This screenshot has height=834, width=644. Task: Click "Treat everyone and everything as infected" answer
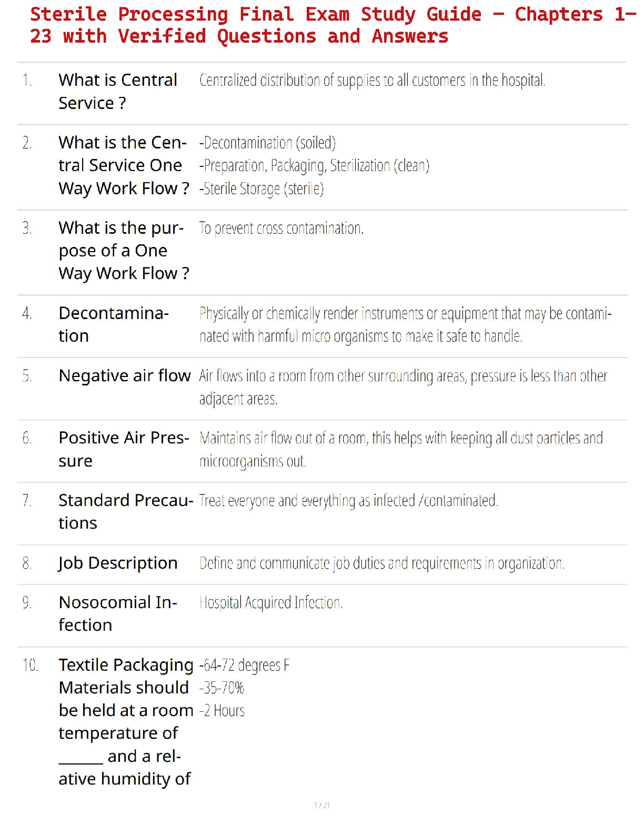(348, 500)
